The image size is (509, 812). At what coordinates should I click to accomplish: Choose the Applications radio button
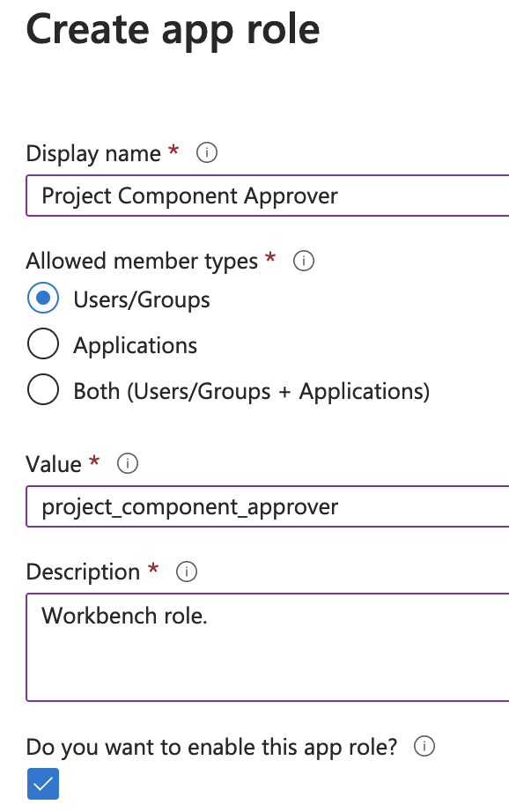click(43, 343)
